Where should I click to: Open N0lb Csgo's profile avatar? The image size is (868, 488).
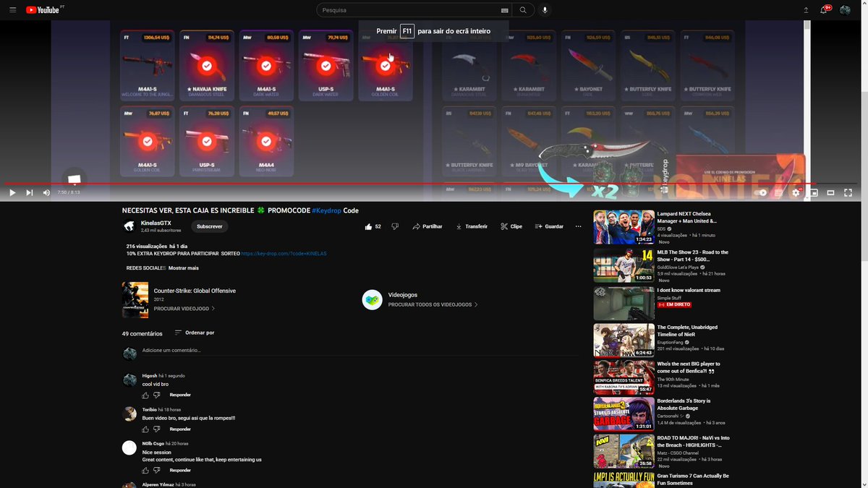click(x=129, y=448)
